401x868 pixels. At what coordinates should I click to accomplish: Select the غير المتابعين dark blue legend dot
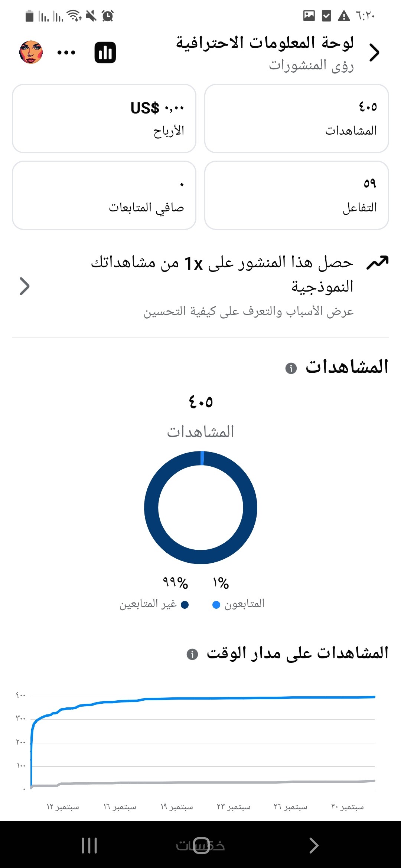point(185,605)
